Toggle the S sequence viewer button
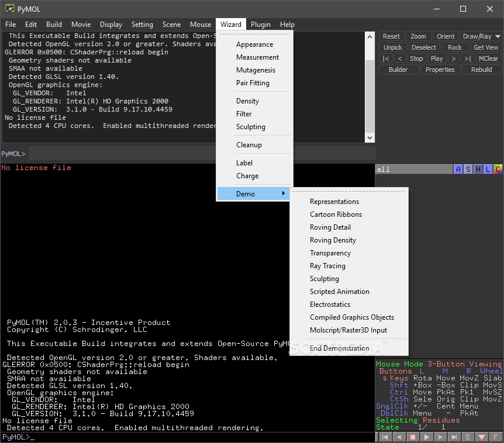This screenshot has height=443, width=504. [x=468, y=437]
